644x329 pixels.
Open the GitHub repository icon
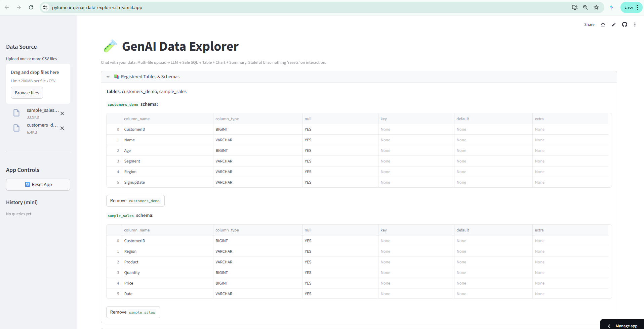coord(625,25)
